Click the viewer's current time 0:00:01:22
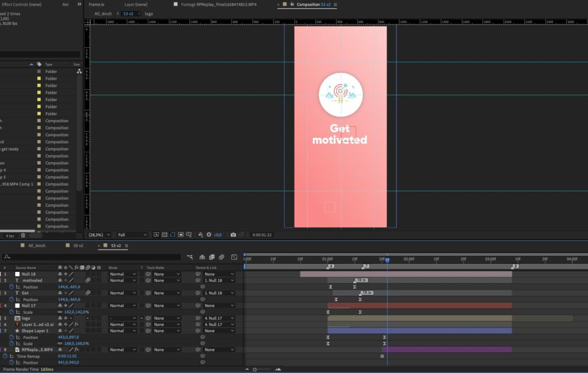 point(262,234)
